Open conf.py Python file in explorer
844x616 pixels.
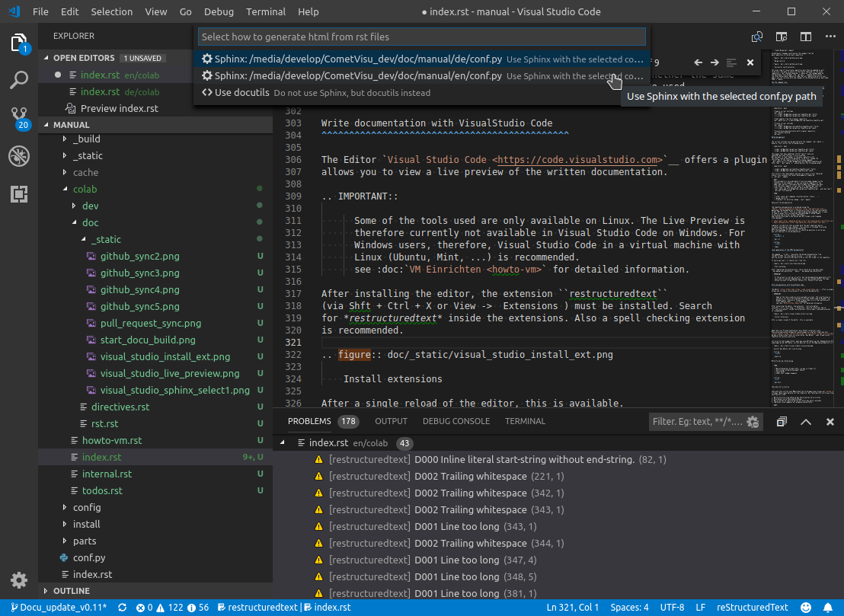89,557
